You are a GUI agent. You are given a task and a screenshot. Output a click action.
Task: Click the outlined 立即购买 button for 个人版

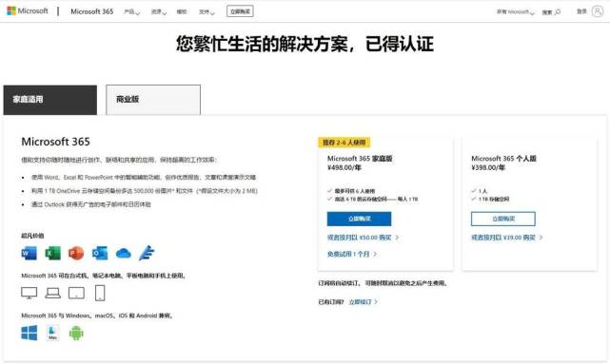[x=503, y=219]
